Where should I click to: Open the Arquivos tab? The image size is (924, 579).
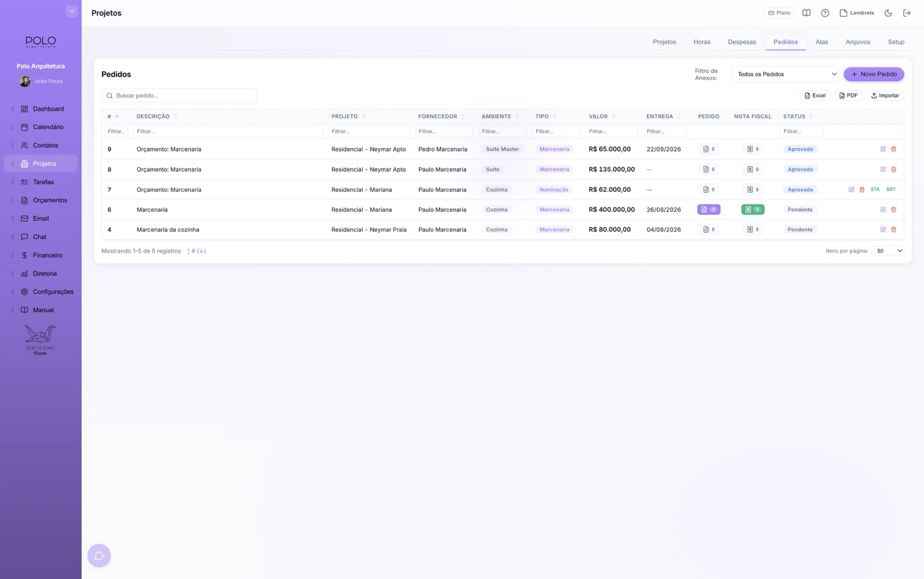[858, 42]
